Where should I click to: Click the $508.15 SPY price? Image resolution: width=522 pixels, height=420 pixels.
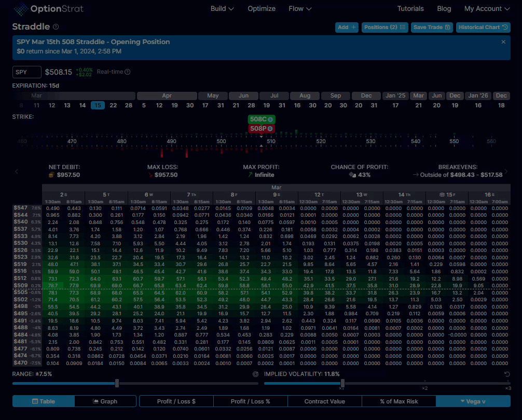click(59, 72)
